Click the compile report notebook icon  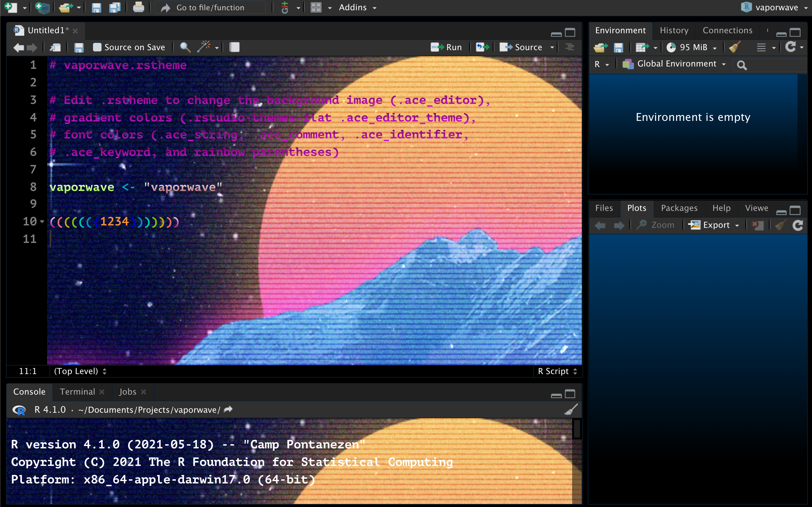234,47
